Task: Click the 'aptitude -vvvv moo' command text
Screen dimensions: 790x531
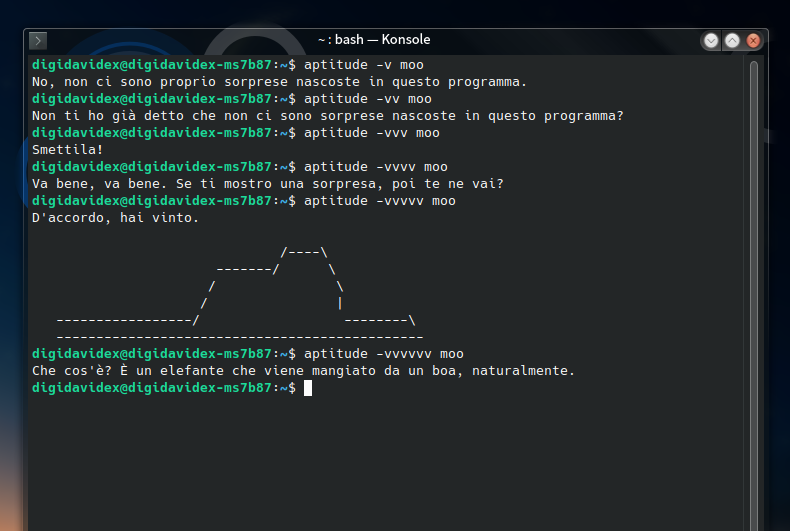Action: 376,167
